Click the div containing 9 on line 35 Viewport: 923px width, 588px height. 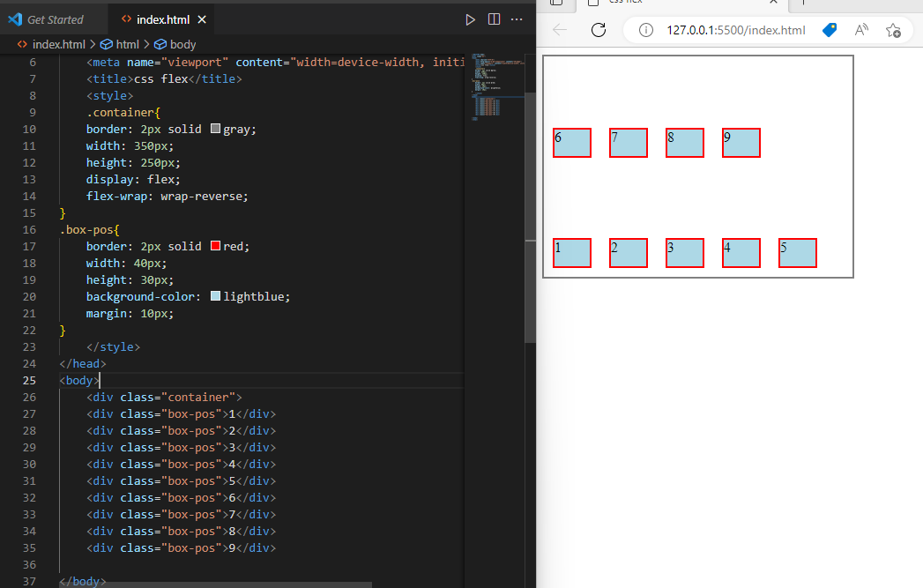pyautogui.click(x=182, y=548)
